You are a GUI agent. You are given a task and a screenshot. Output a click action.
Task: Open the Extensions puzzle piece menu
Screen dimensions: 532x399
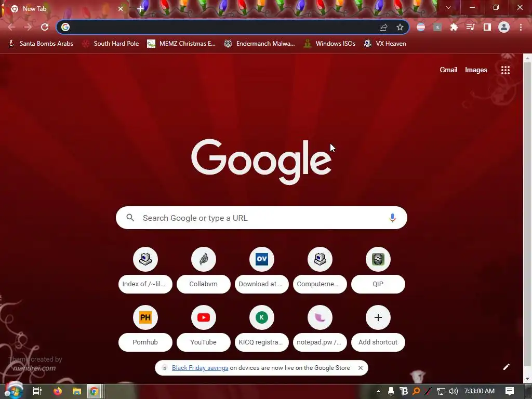[454, 27]
